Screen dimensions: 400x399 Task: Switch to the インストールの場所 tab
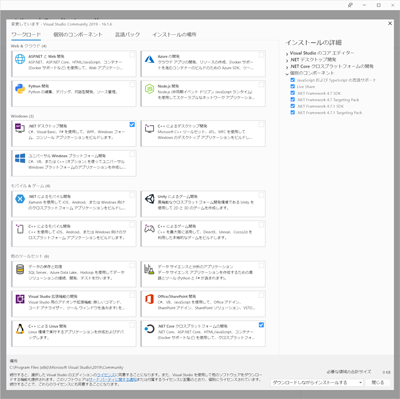pos(174,34)
